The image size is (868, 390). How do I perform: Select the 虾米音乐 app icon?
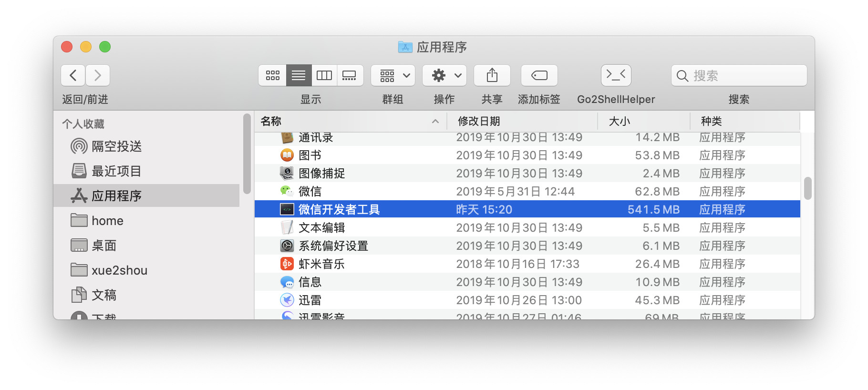pyautogui.click(x=287, y=264)
